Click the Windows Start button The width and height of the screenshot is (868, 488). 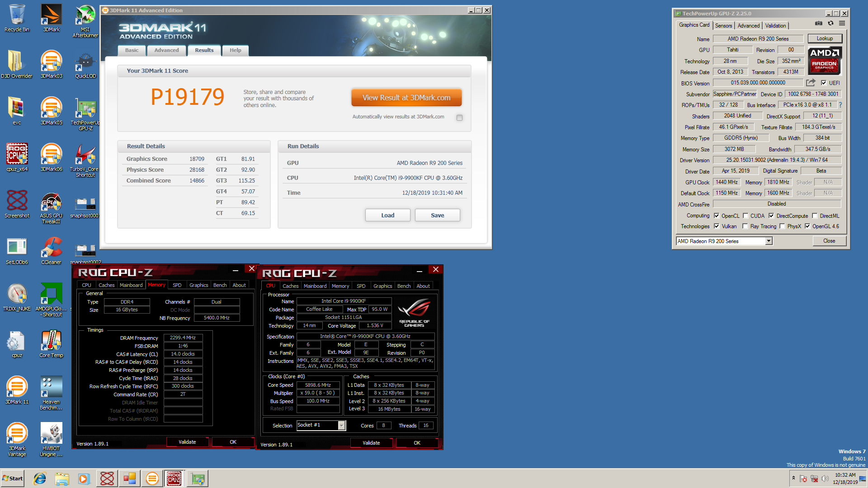click(x=12, y=479)
